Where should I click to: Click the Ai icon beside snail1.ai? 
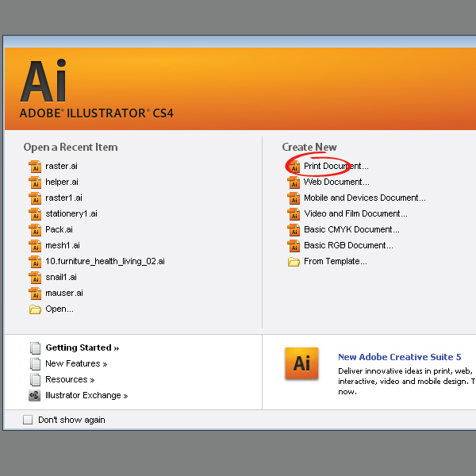click(x=35, y=278)
